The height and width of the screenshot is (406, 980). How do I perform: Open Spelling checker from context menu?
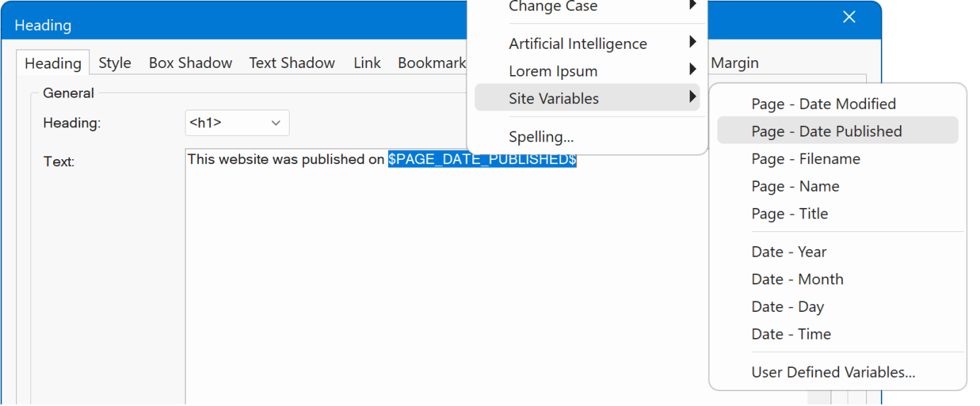coord(541,137)
